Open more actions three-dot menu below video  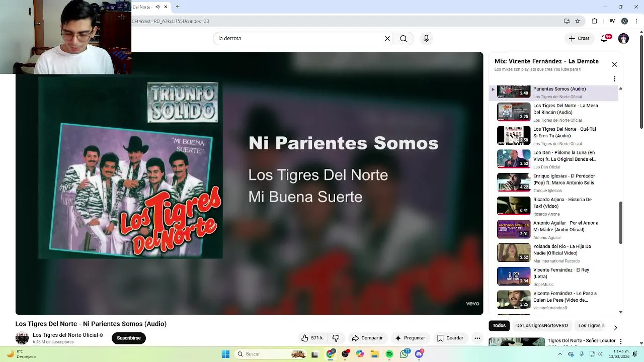477,338
